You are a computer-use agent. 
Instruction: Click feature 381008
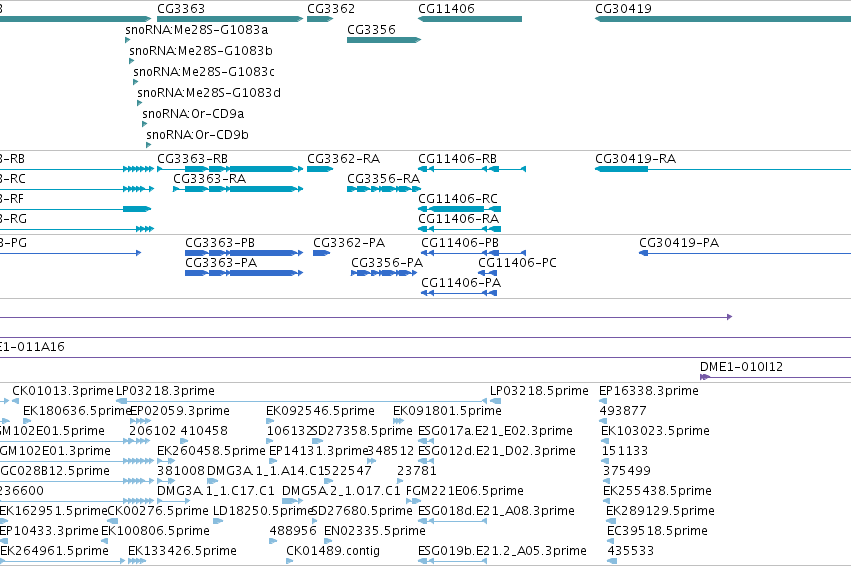[x=181, y=471]
